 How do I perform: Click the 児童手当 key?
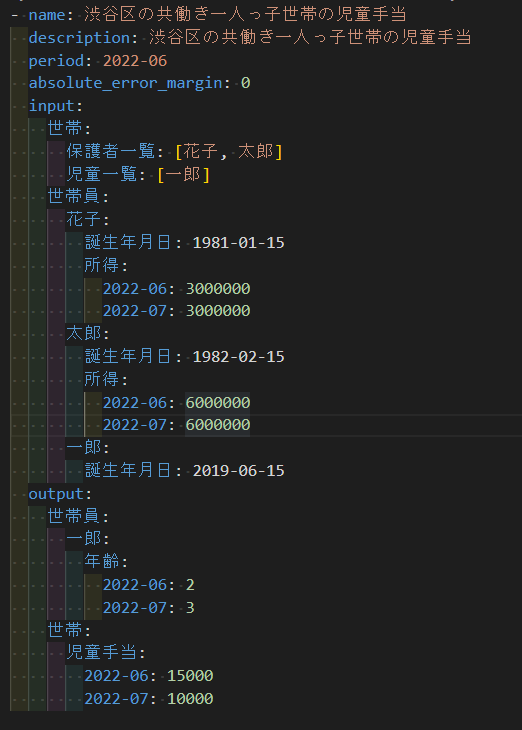(101, 652)
